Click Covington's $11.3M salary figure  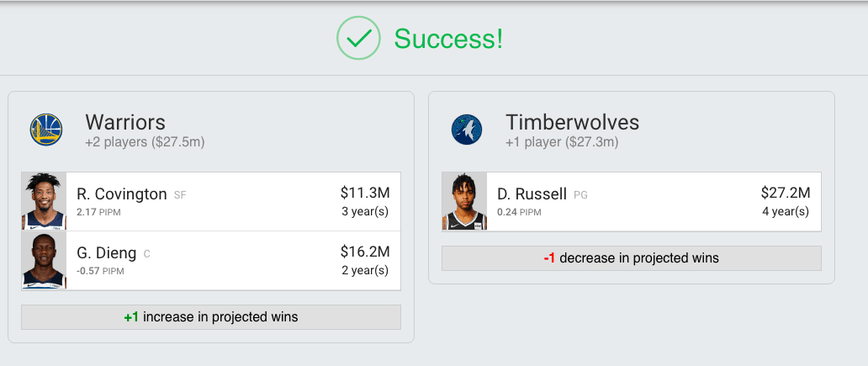[364, 193]
